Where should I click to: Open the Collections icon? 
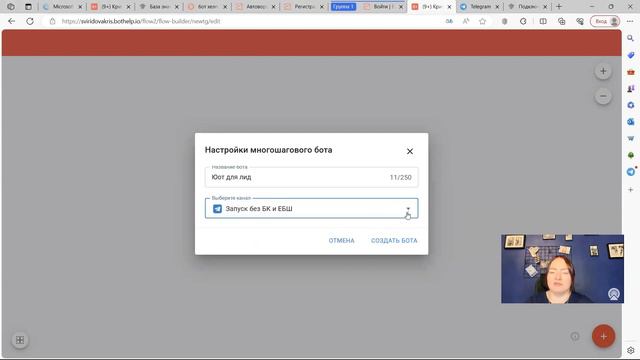(562, 21)
